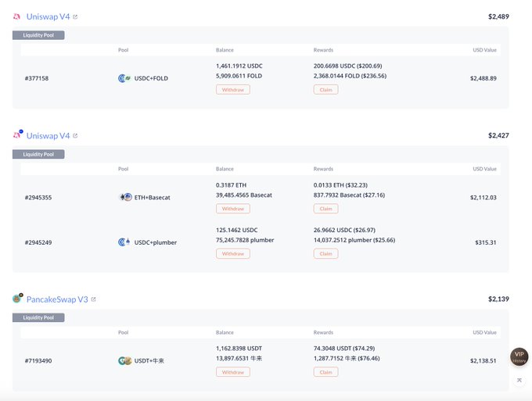Viewport: 532px width, 401px height.
Task: Claim rewards for the USDT+牛来 pool
Action: tap(325, 372)
